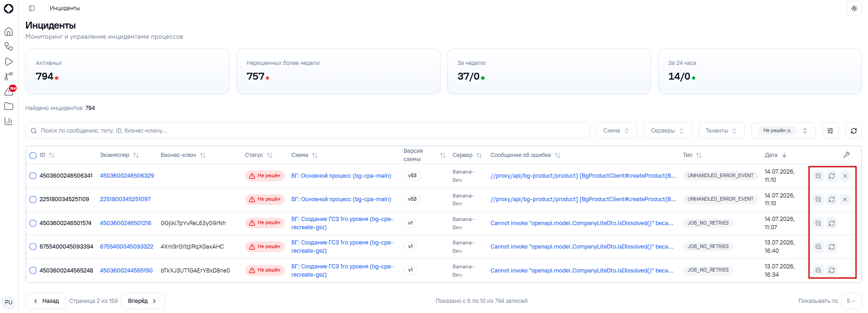Sort table by Тип column
Viewport: 868px width, 313px height.
[692, 155]
